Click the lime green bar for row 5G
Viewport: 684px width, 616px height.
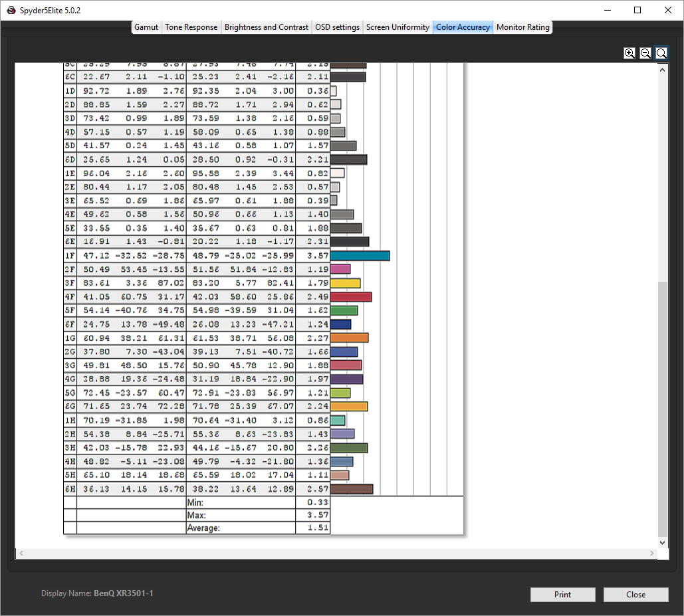tap(340, 393)
